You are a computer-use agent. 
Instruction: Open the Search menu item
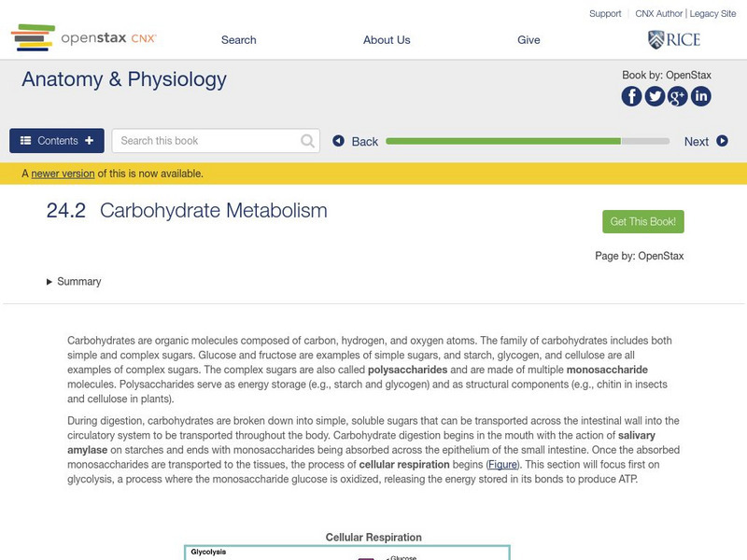coord(239,40)
